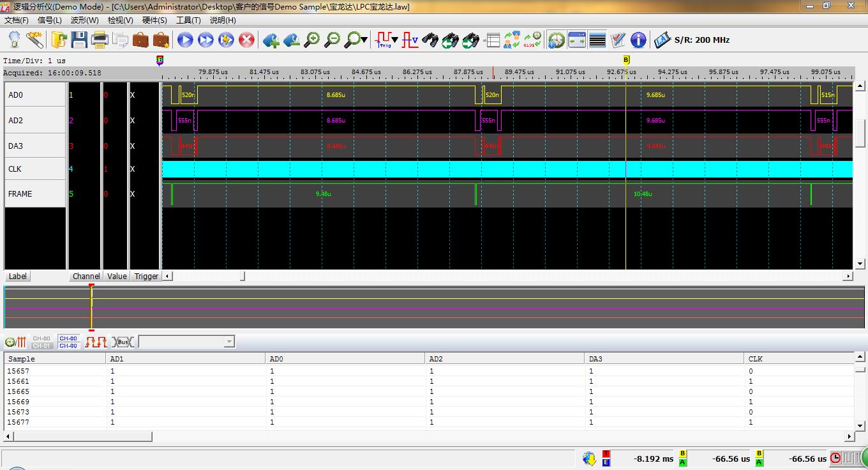
Task: Open the 工具(T) menu
Action: [188, 20]
